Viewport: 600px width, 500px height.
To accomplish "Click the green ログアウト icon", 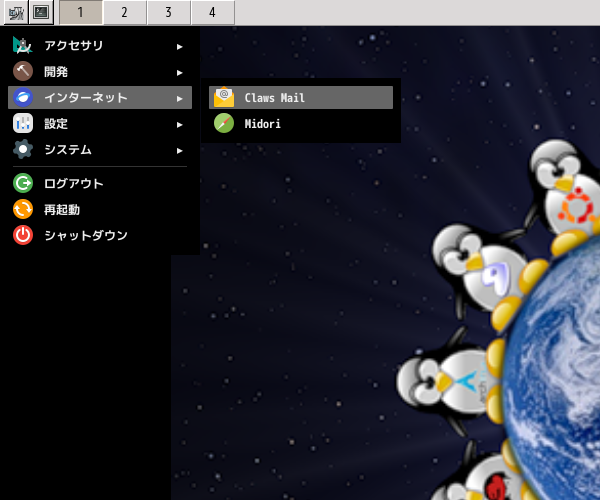I will point(23,183).
